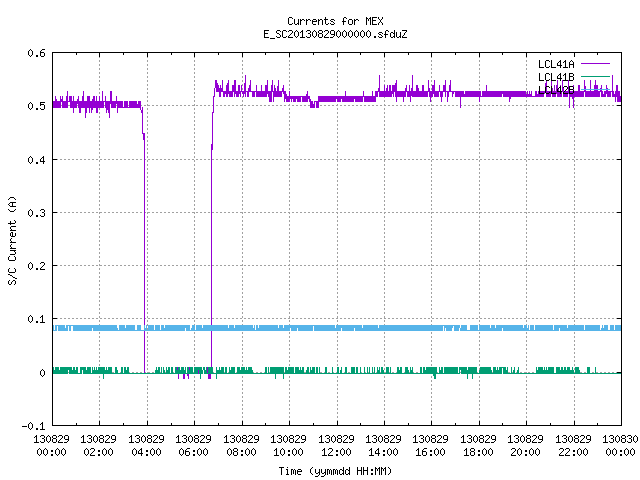Click the purple line sample beside LCL41A

coord(595,64)
